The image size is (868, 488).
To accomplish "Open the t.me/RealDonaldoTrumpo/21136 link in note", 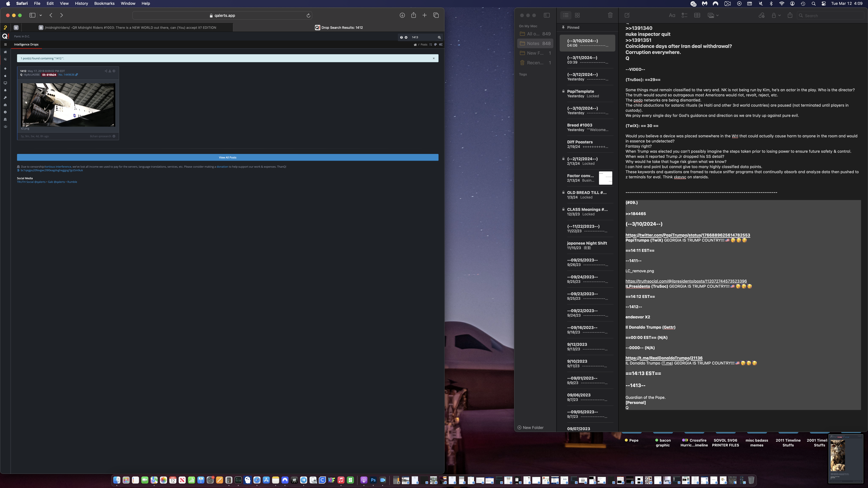I will (x=664, y=358).
